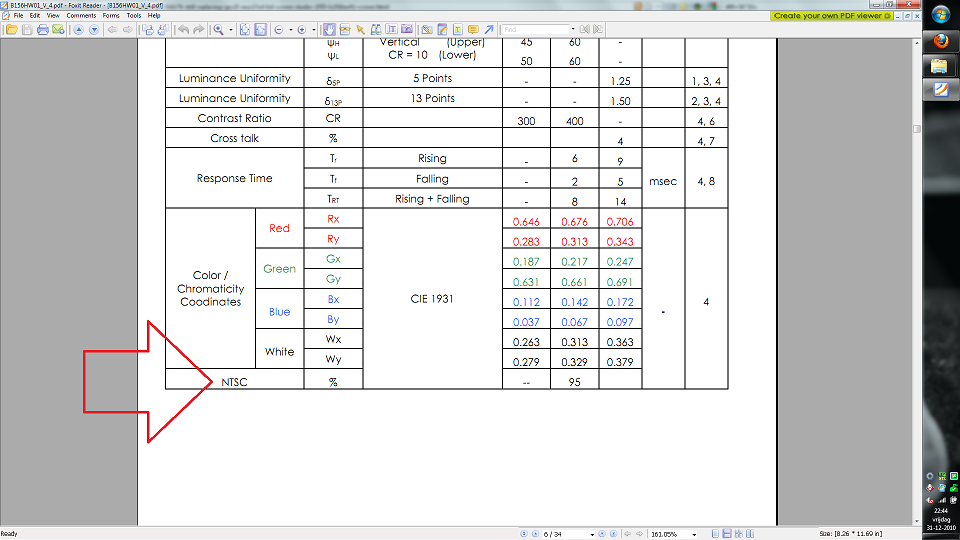The height and width of the screenshot is (540, 960).
Task: Open the View menu
Action: pyautogui.click(x=53, y=16)
